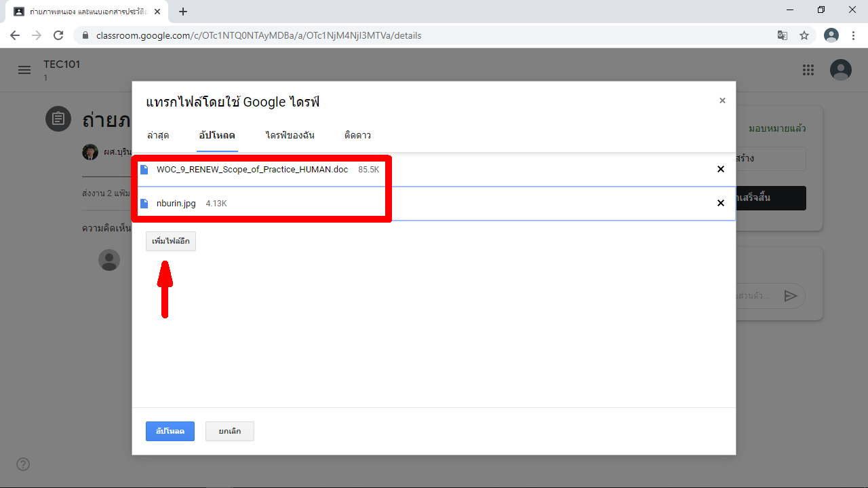Open the Classroom main menu hamburger icon
Viewport: 868px width, 488px height.
pyautogui.click(x=24, y=70)
